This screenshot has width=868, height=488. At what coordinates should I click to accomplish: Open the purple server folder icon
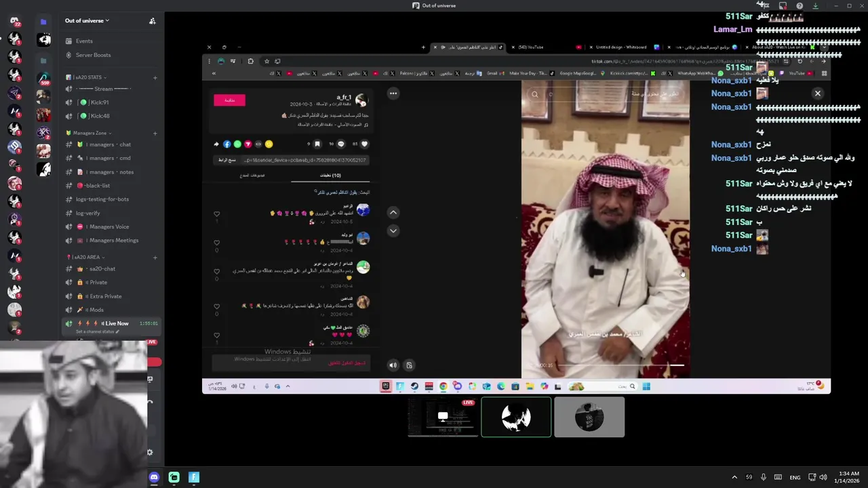coord(44,22)
